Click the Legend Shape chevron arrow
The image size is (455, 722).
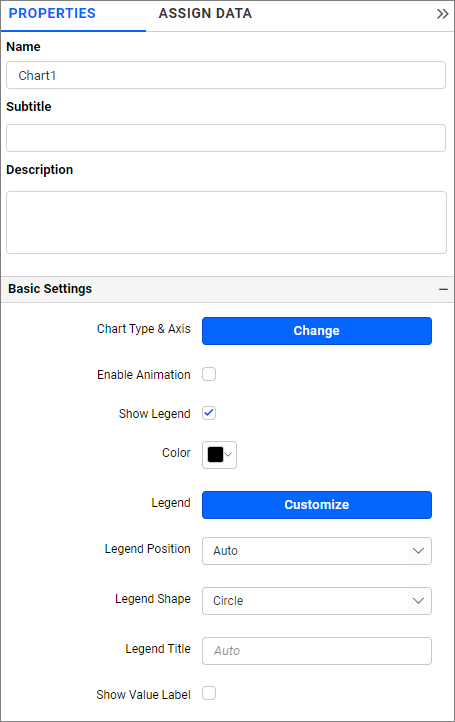pyautogui.click(x=418, y=601)
